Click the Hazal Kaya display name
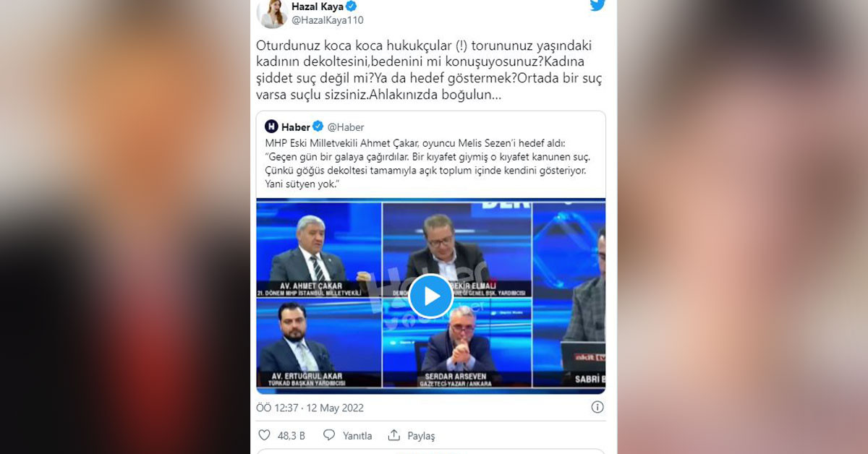 318,7
